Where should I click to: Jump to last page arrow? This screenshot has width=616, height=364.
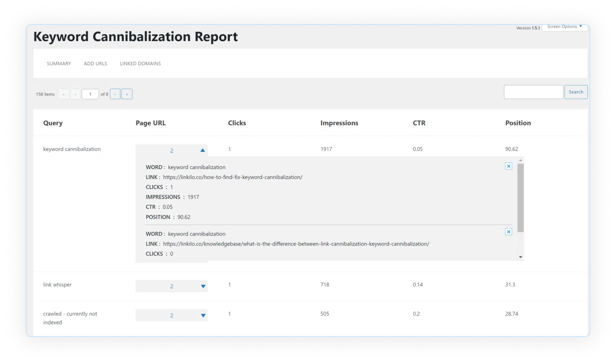[x=127, y=94]
